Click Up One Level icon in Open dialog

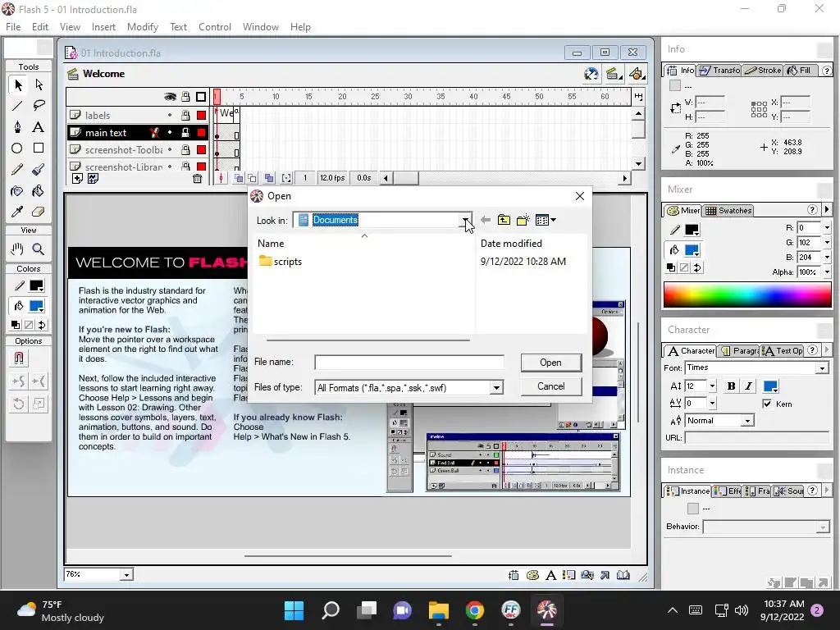(x=504, y=220)
